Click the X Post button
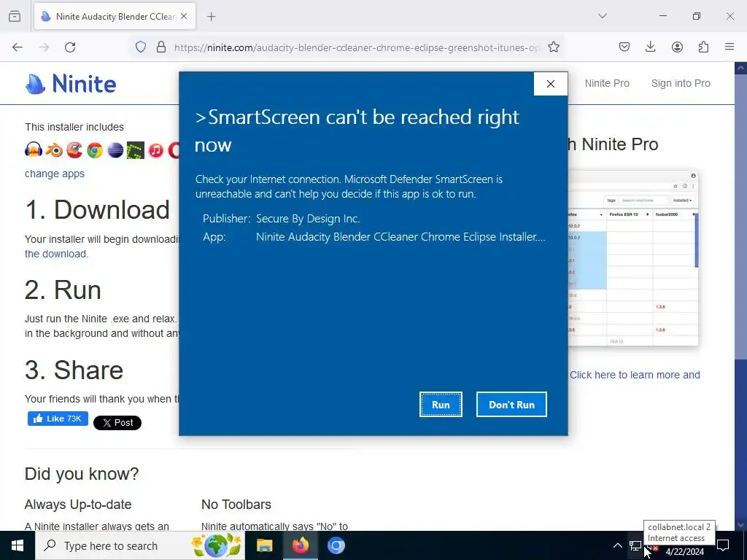Image resolution: width=747 pixels, height=560 pixels. 117,423
